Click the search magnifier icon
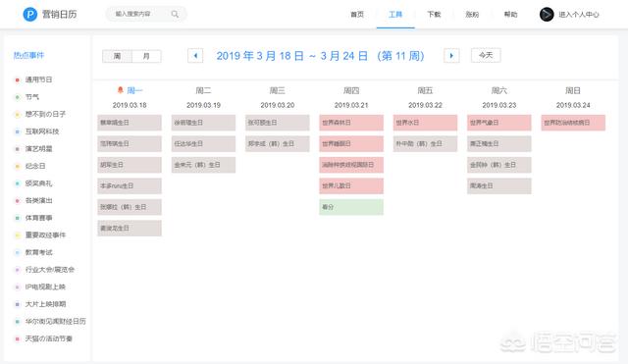This screenshot has width=628, height=364. pyautogui.click(x=175, y=14)
